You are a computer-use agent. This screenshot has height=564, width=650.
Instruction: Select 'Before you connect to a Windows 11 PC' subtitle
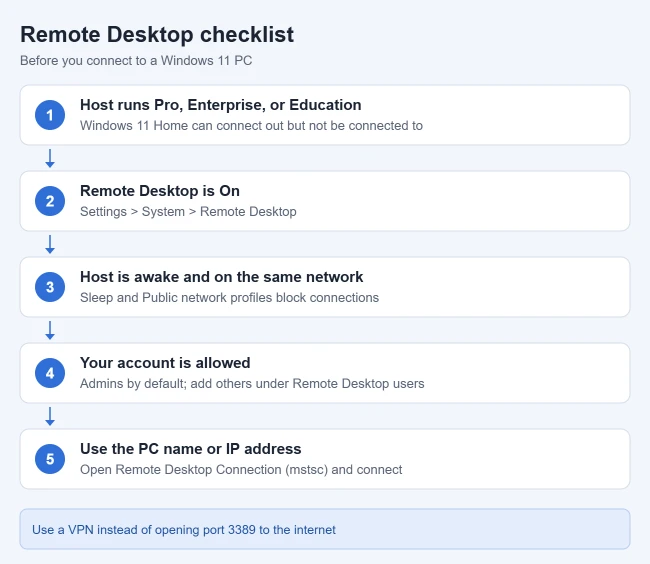pos(136,61)
